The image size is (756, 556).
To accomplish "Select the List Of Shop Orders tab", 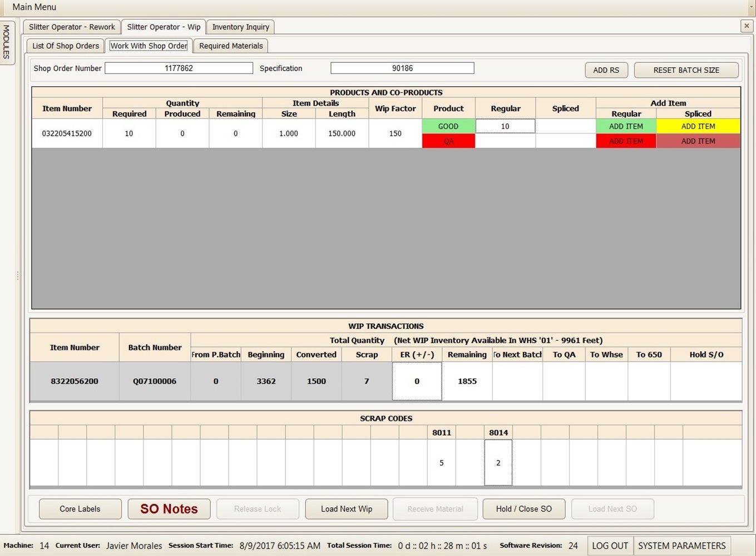I will coord(66,46).
